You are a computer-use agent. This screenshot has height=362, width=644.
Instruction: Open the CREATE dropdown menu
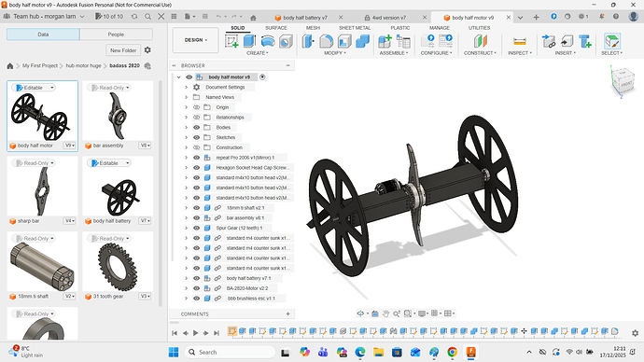[257, 53]
